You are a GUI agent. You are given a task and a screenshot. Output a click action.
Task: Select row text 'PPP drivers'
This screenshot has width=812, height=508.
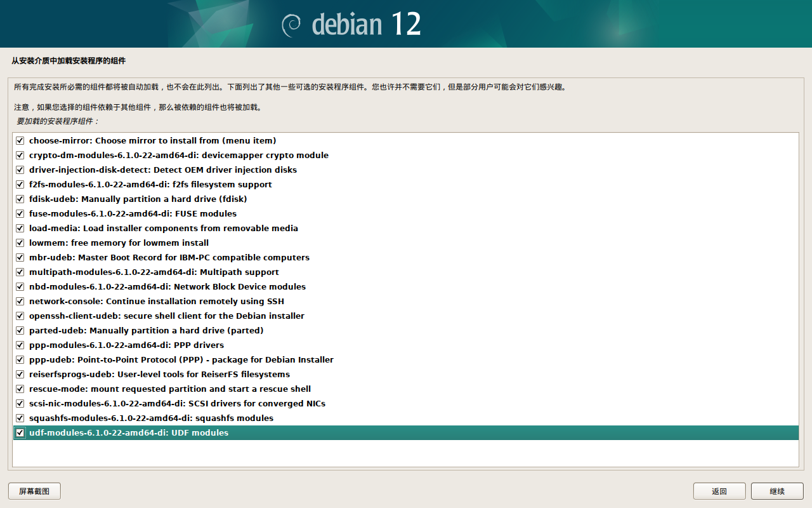pos(199,345)
